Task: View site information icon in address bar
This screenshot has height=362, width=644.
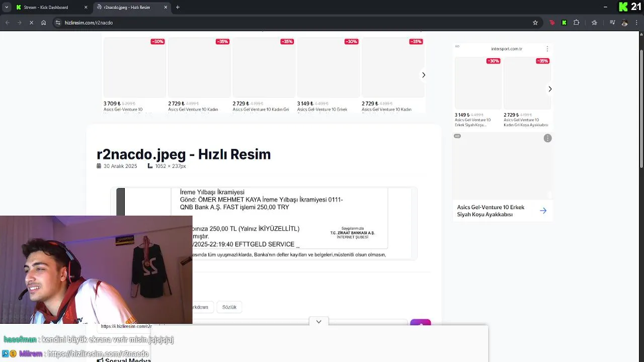Action: [x=58, y=23]
